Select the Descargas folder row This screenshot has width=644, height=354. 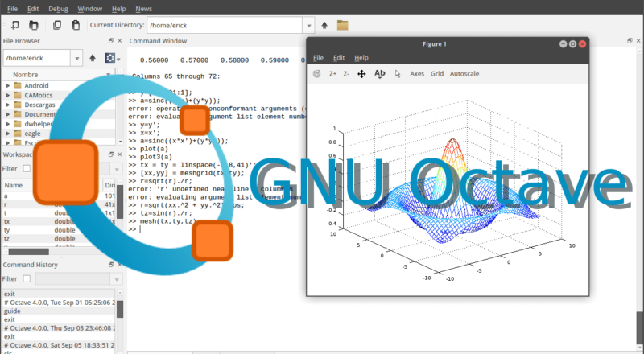[59, 105]
